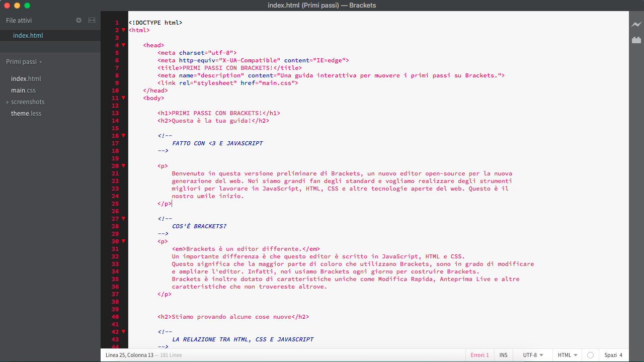Open theme.less in the file tree
This screenshot has height=362, width=644.
coord(26,114)
